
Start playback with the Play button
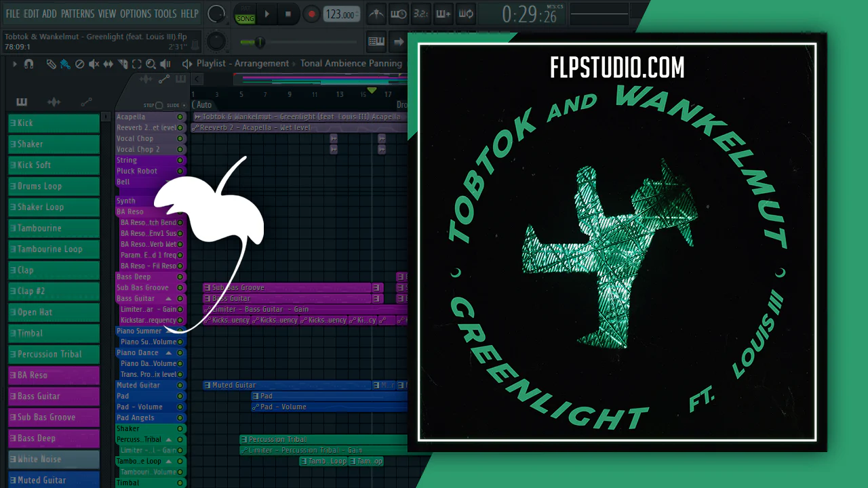(x=267, y=14)
